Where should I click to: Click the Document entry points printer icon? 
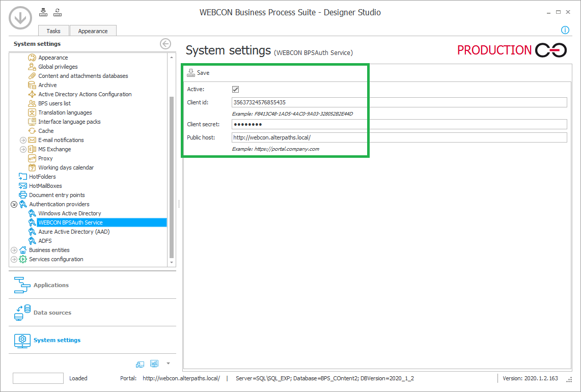coord(23,195)
